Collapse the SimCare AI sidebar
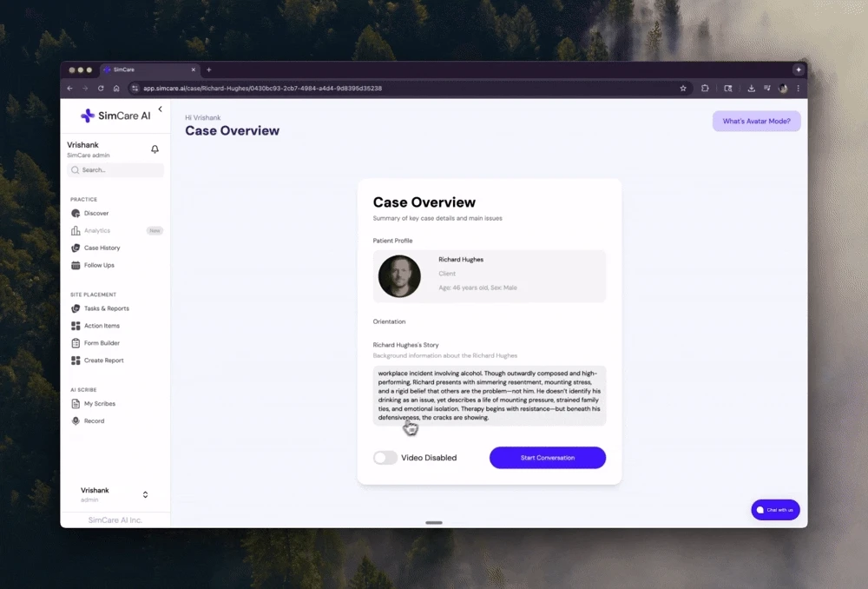 click(160, 109)
